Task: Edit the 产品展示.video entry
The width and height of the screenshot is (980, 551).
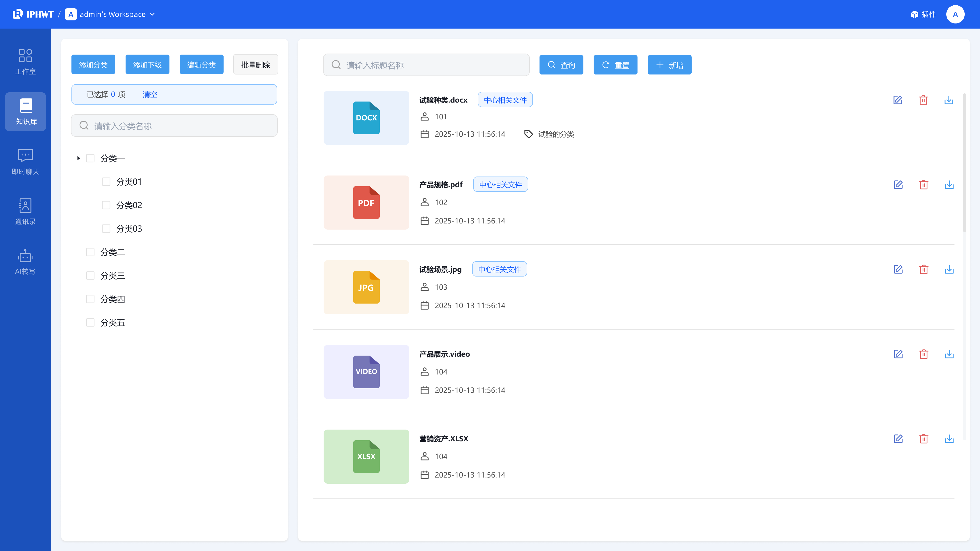Action: 898,354
